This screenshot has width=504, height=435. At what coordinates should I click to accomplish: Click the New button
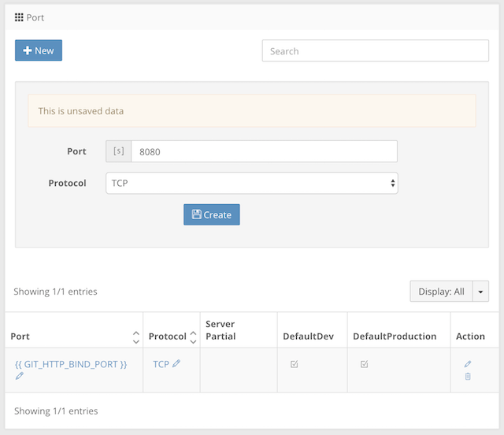(39, 50)
